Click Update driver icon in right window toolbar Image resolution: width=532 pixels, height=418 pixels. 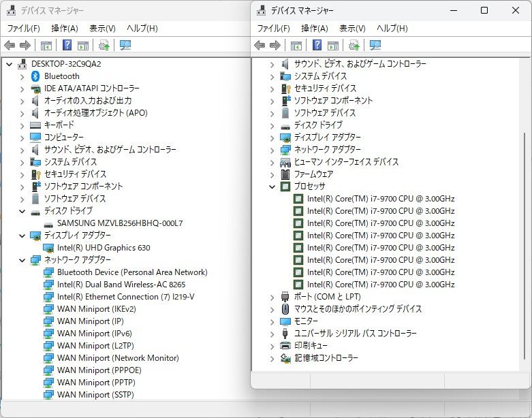[354, 45]
